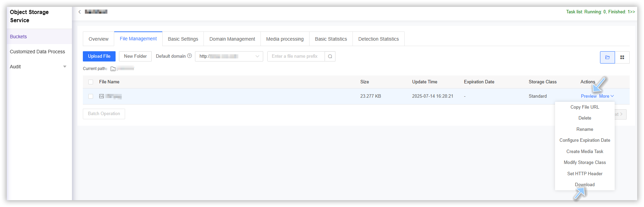Screen dimensions: 644x207
Task: Toggle the select-all files checkbox in header
Action: 91,82
